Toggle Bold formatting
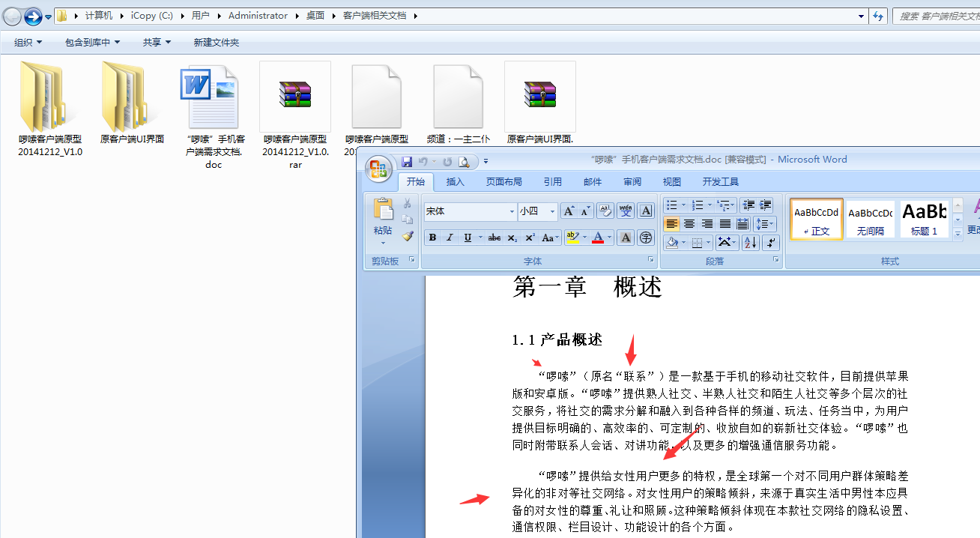The image size is (980, 538). [x=432, y=238]
